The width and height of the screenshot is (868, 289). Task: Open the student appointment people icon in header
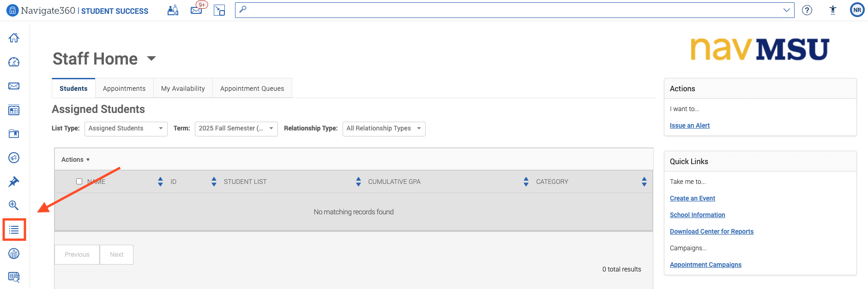(173, 10)
